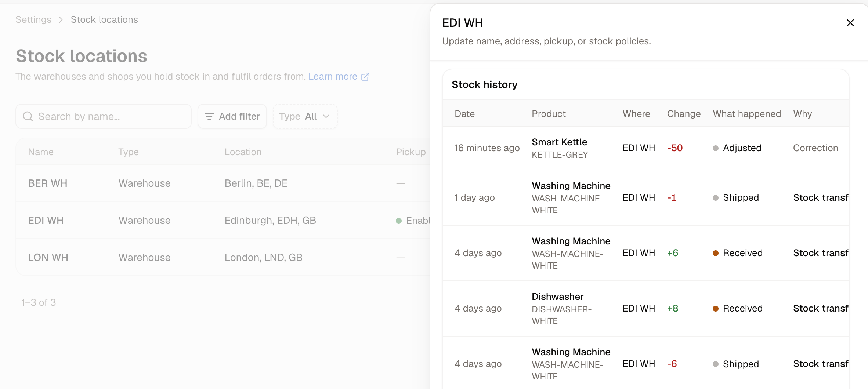This screenshot has width=868, height=389.
Task: Focus the Search by name field
Action: coord(104,116)
